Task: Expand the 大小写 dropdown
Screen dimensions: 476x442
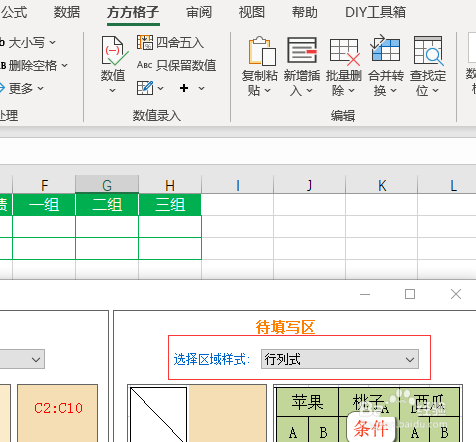Action: click(x=53, y=42)
